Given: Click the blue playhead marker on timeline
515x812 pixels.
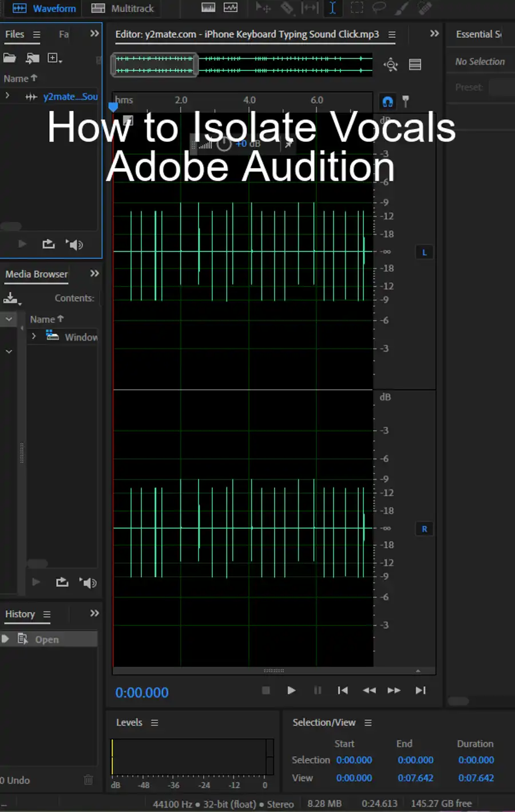Looking at the screenshot, I should tap(113, 106).
